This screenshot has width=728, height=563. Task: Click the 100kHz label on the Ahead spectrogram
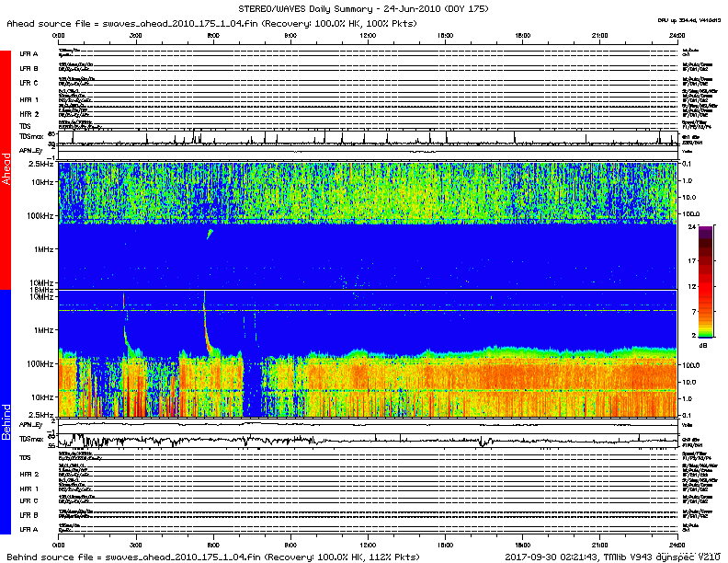click(38, 216)
